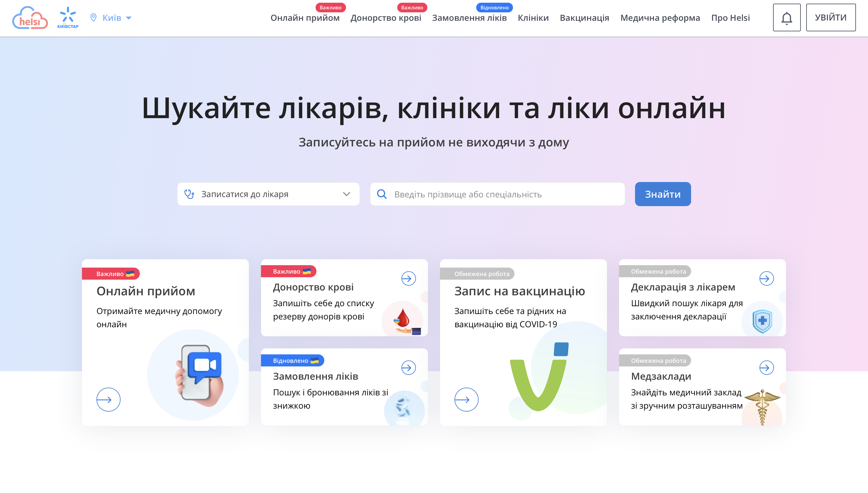This screenshot has width=868, height=493.
Task: Click the Замовлення ліків arrow icon
Action: [x=408, y=368]
